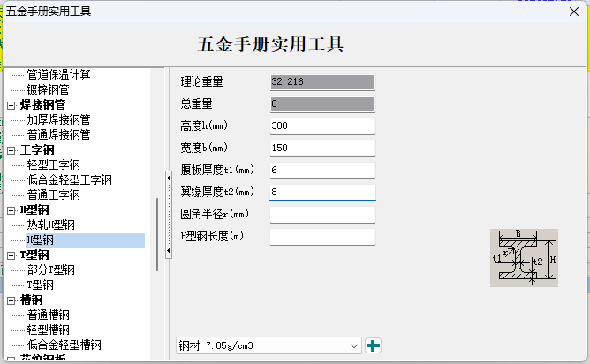Click the 理论重量 result field
Screen dimensions: 590x364
322,81
